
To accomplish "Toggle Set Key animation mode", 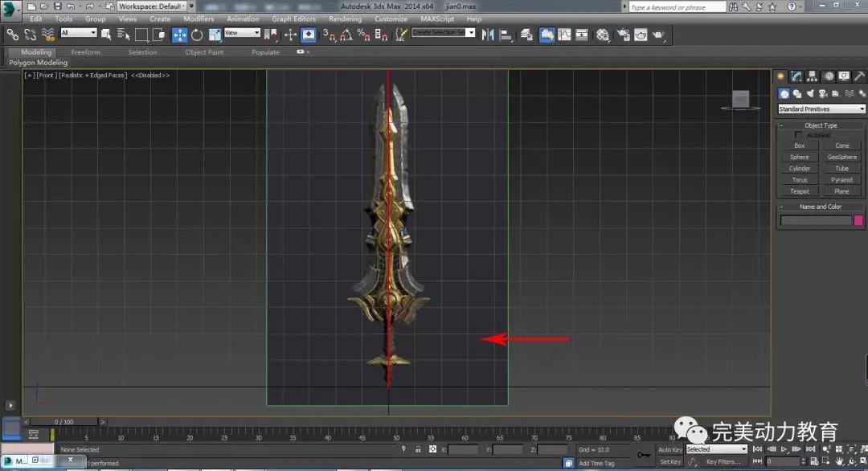I will (x=669, y=461).
